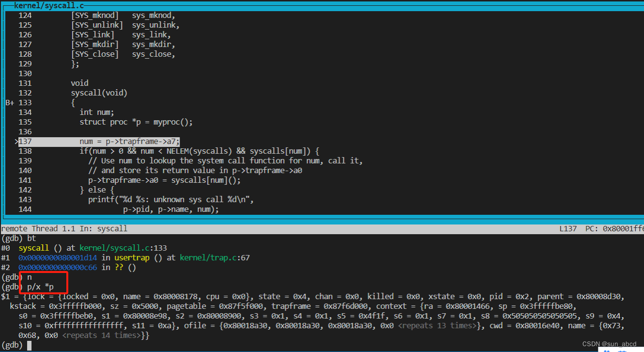Click 'struct proc *p = myproc();' line
644x352 pixels.
[x=136, y=122]
